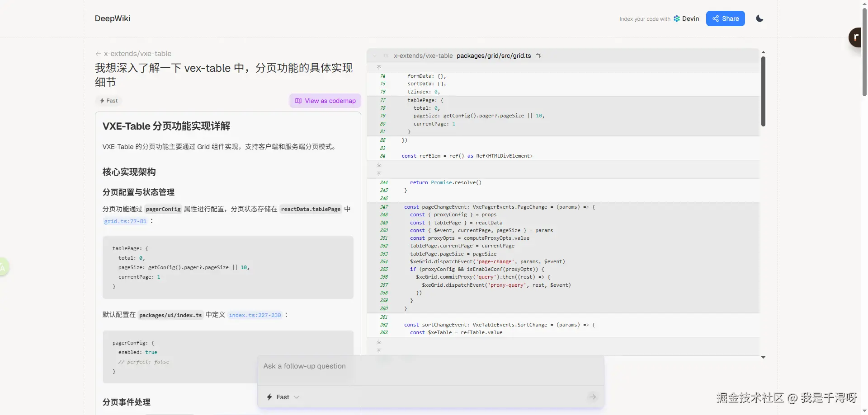Collapse the grid.ts file panel with the chevron

374,56
